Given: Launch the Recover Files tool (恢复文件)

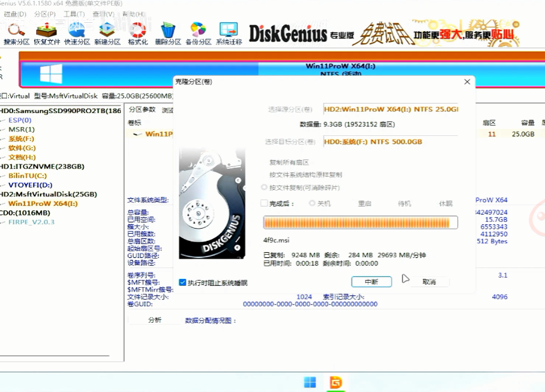Looking at the screenshot, I should pos(46,34).
